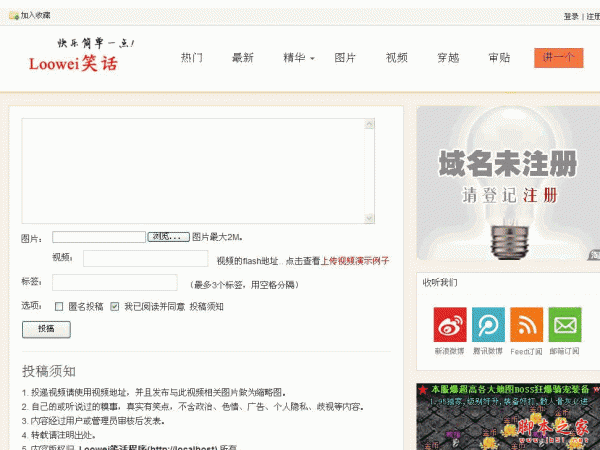Viewport: 600px width, 450px height.
Task: Open the 上传视频演示例子 link
Action: (x=355, y=261)
